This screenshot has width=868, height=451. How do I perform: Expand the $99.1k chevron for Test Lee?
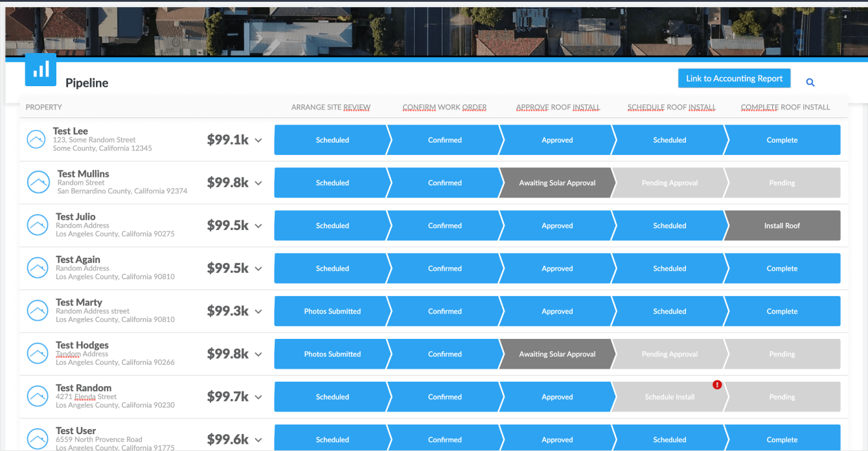point(258,141)
